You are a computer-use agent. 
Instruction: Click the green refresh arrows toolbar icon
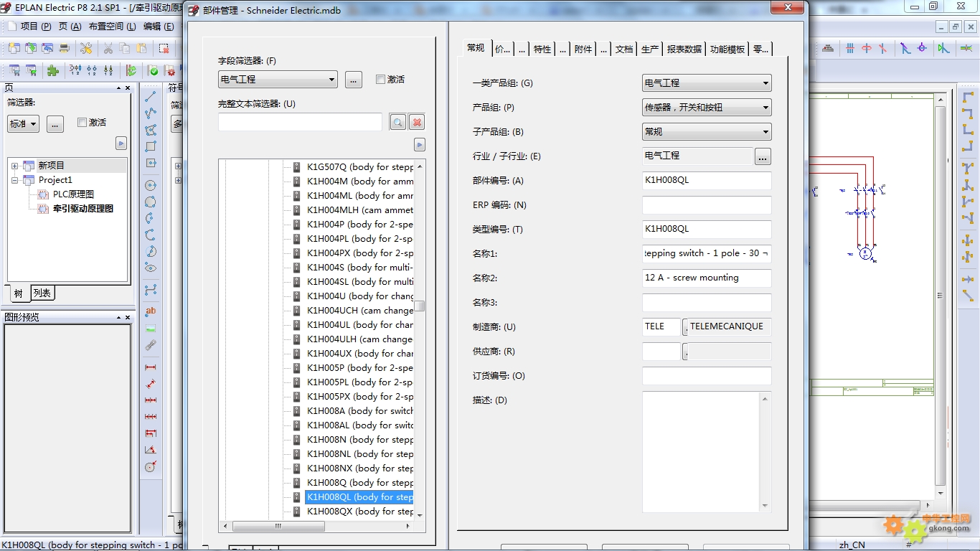click(x=131, y=70)
